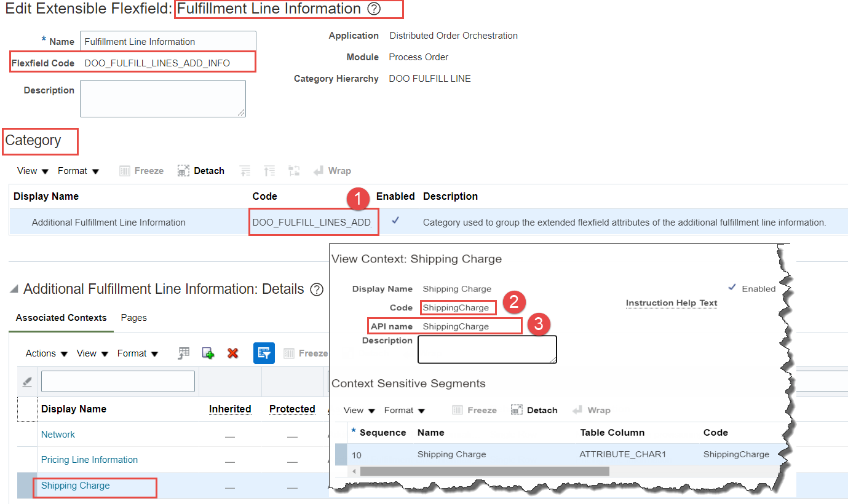Toggle Wrap in Context Sensitive Segments toolbar
The width and height of the screenshot is (848, 504).
pos(591,410)
